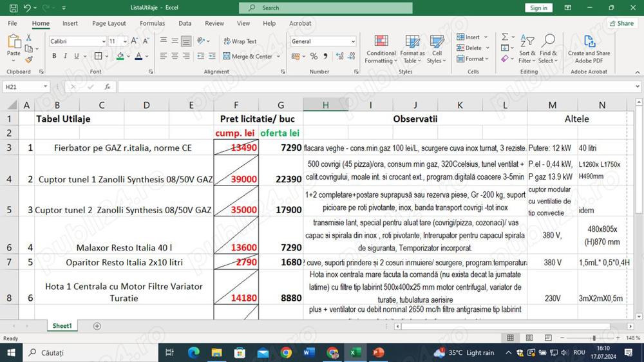Click the Increase Font Size icon
Viewport: 644px width, 362px height.
click(x=135, y=41)
